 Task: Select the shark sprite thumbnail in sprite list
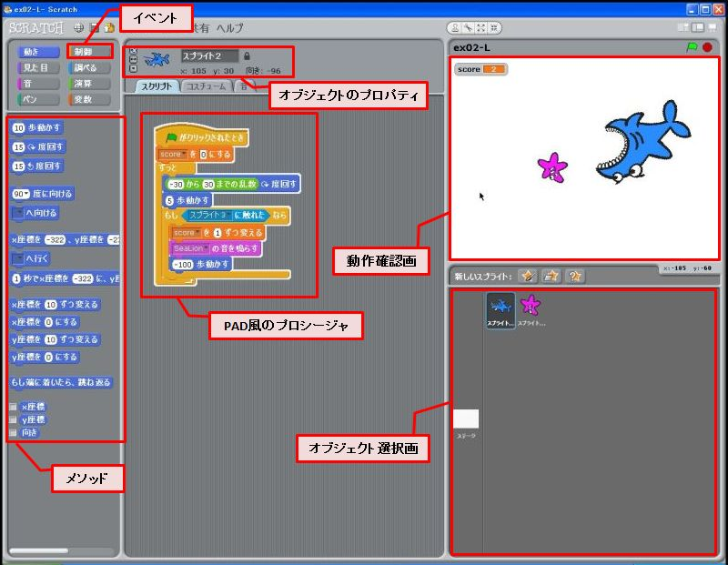pyautogui.click(x=500, y=310)
